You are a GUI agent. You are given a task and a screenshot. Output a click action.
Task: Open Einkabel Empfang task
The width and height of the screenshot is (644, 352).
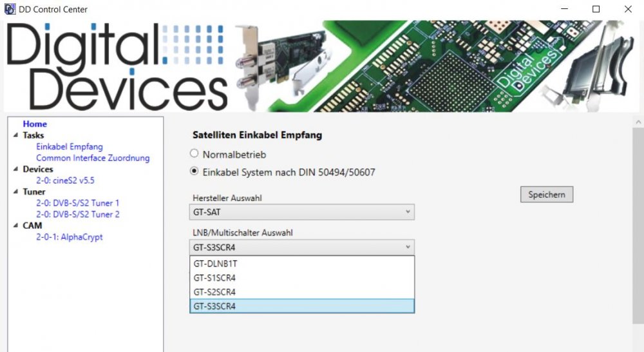(x=70, y=146)
